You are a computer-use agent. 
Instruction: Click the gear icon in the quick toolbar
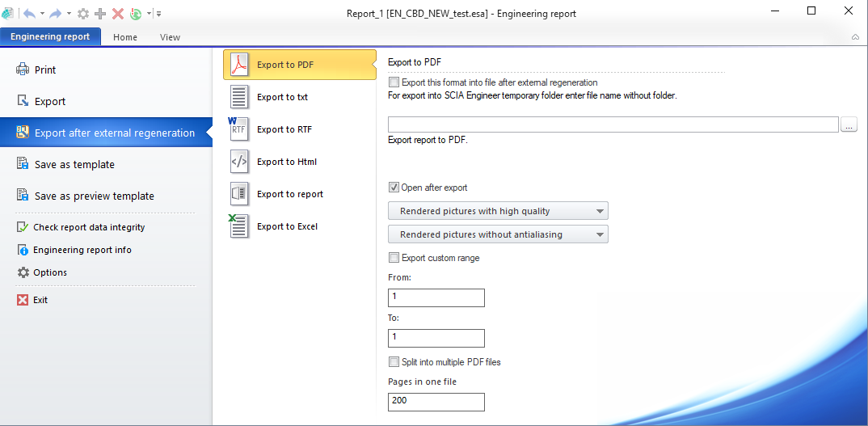pyautogui.click(x=82, y=13)
